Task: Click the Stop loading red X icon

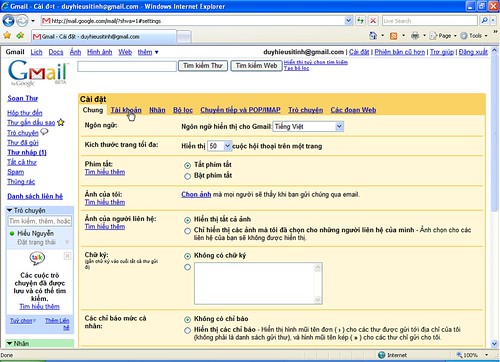Action: [x=373, y=21]
